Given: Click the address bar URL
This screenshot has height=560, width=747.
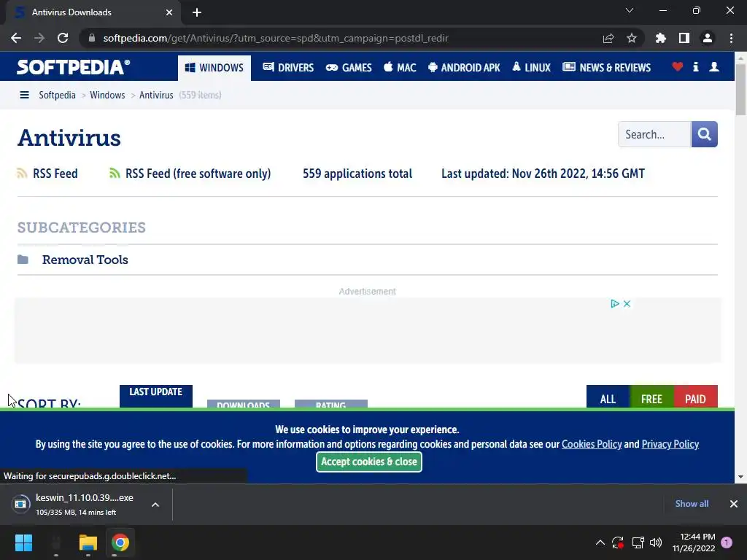Looking at the screenshot, I should 275,38.
